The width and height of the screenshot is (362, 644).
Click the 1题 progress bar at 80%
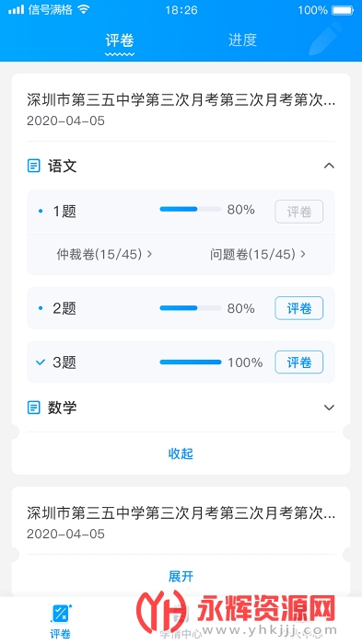[x=191, y=209]
